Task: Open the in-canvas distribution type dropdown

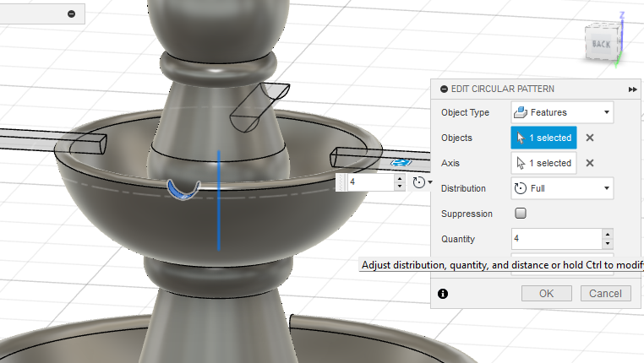Action: pyautogui.click(x=423, y=182)
